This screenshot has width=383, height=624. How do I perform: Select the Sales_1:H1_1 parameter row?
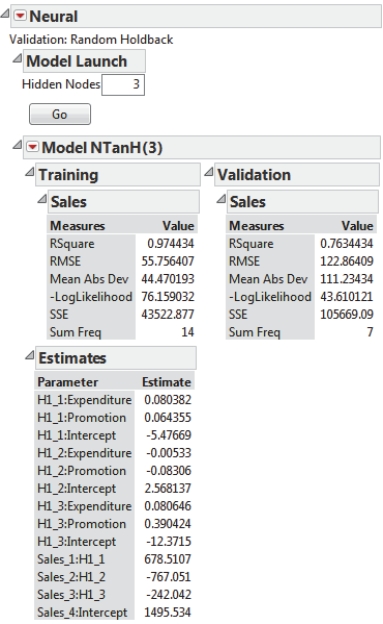coord(115,559)
